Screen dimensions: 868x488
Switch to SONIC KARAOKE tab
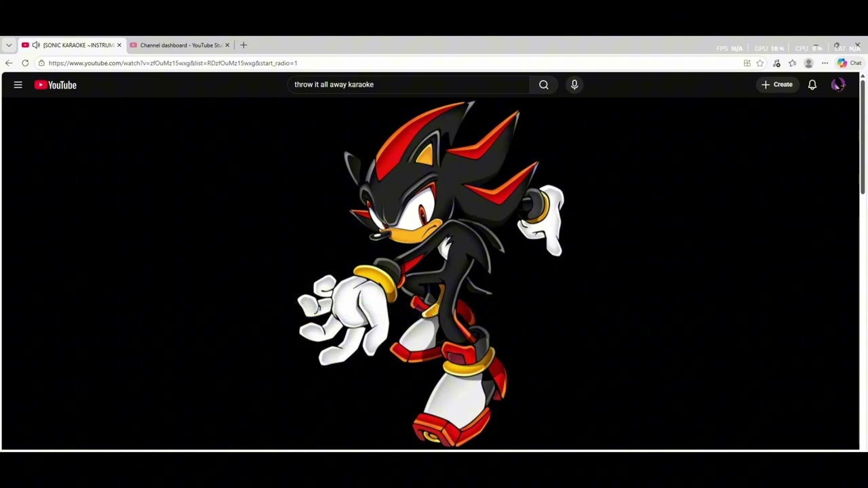(x=71, y=45)
